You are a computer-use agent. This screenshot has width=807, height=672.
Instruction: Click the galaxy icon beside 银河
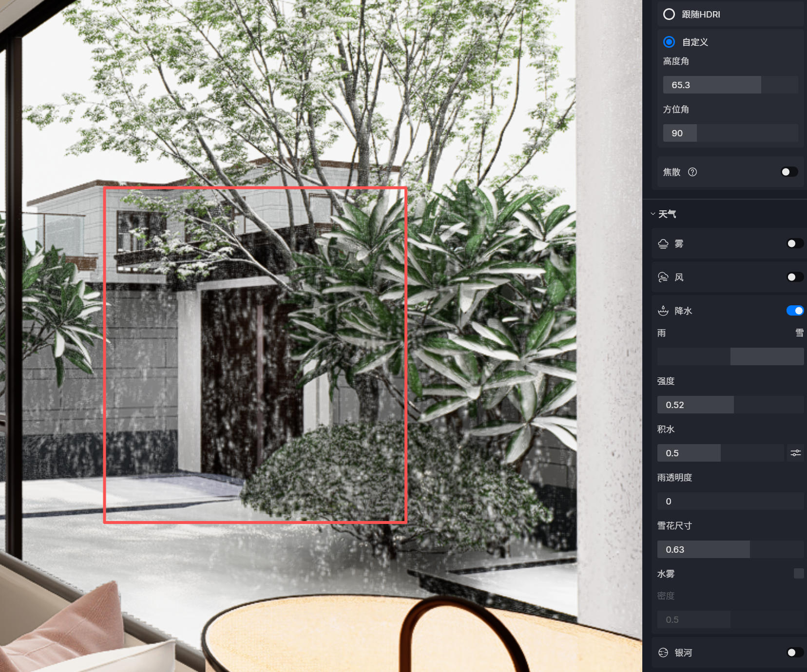pyautogui.click(x=663, y=653)
